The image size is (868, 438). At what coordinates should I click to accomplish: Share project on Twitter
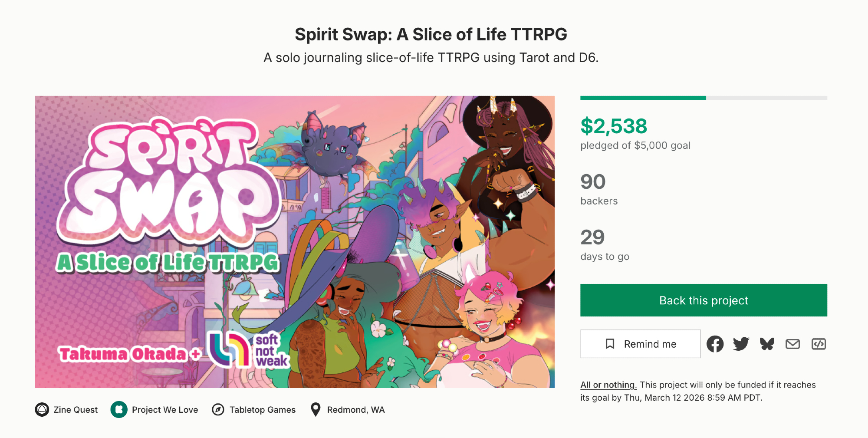click(x=741, y=344)
